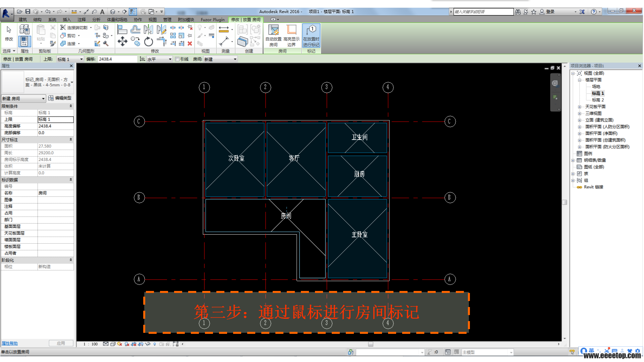Click the horizontal scrollbar thumb below canvas

(371, 344)
